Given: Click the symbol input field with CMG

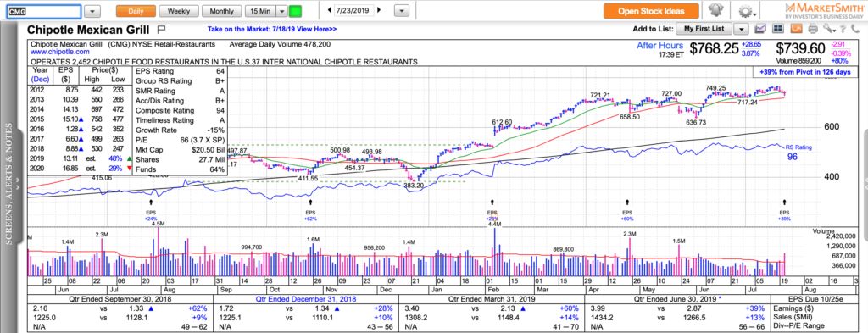Looking at the screenshot, I should [x=45, y=11].
